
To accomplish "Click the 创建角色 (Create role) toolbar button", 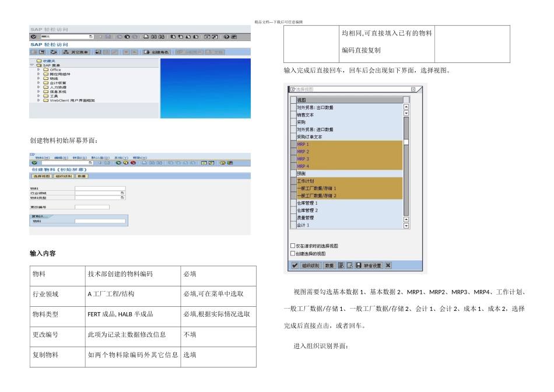I will [x=157, y=52].
